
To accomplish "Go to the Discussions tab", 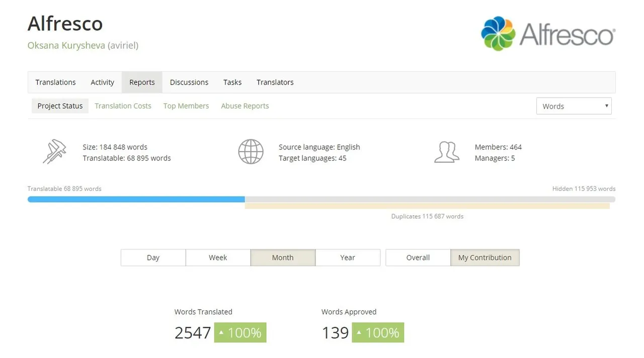I will (189, 82).
